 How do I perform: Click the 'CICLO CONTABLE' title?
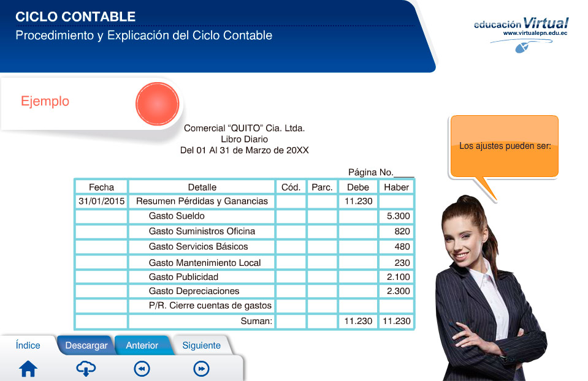tap(75, 17)
